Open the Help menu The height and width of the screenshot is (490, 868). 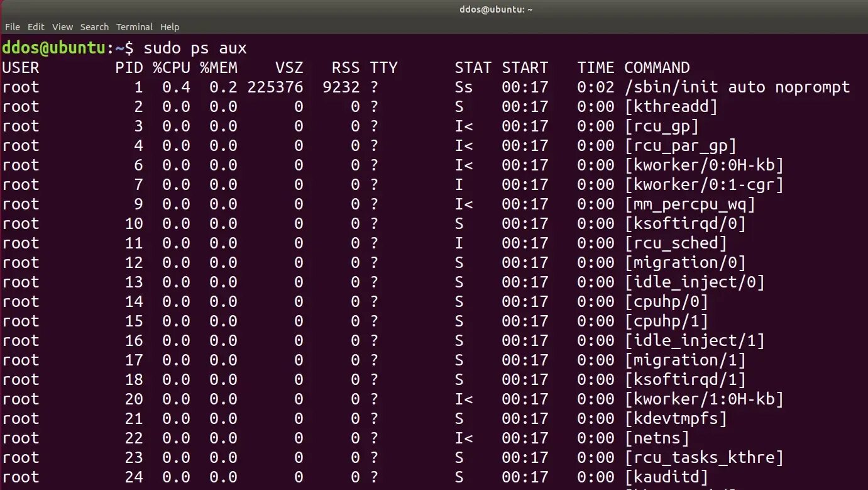[170, 27]
